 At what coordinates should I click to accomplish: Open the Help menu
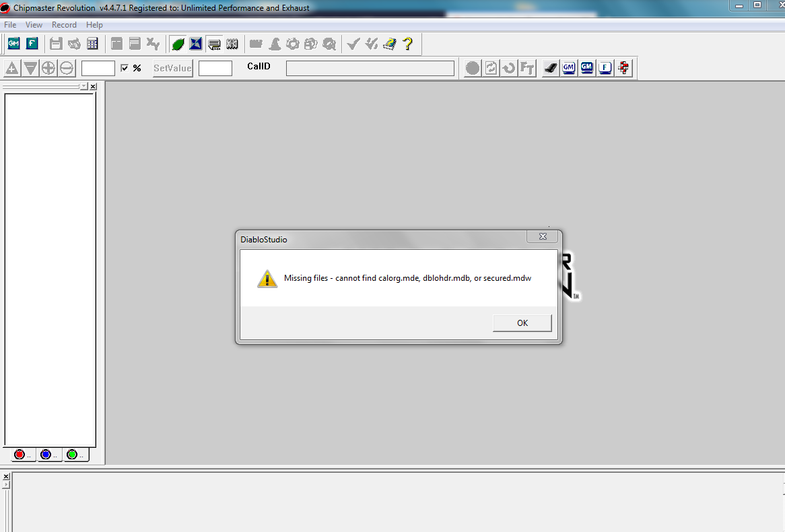pos(94,24)
